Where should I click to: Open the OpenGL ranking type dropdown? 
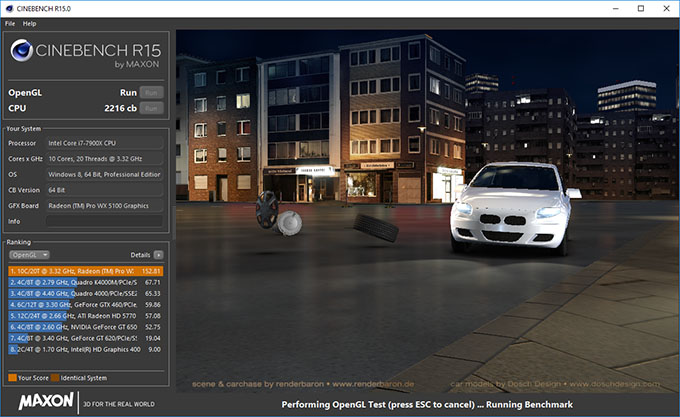click(30, 255)
